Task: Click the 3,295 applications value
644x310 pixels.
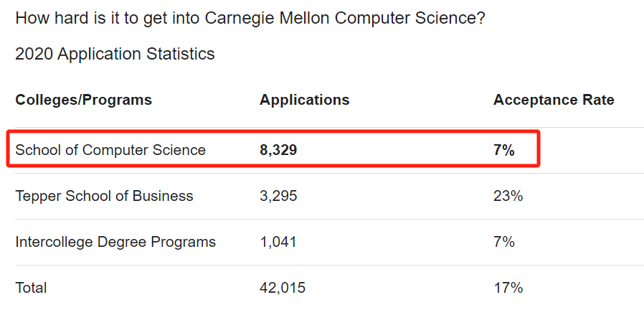Action: point(278,196)
